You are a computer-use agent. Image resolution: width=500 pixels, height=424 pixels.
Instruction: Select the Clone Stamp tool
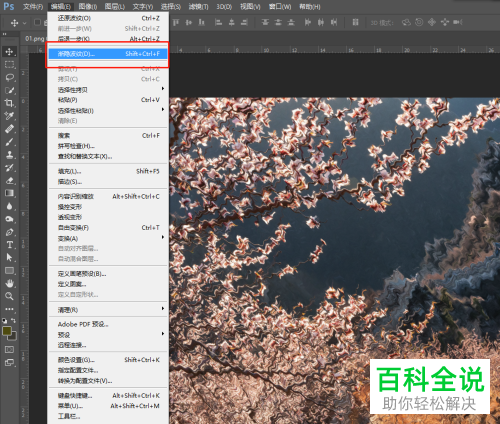(9, 155)
